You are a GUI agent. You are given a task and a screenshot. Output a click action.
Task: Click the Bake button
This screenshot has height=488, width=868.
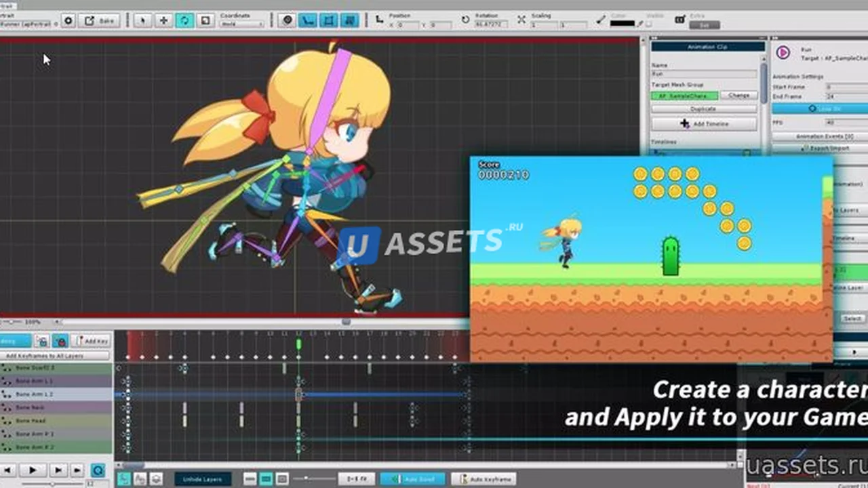tap(100, 20)
